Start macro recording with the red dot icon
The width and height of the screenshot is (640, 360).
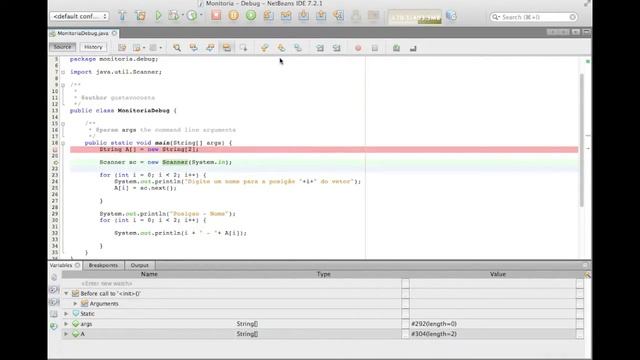tap(358, 48)
